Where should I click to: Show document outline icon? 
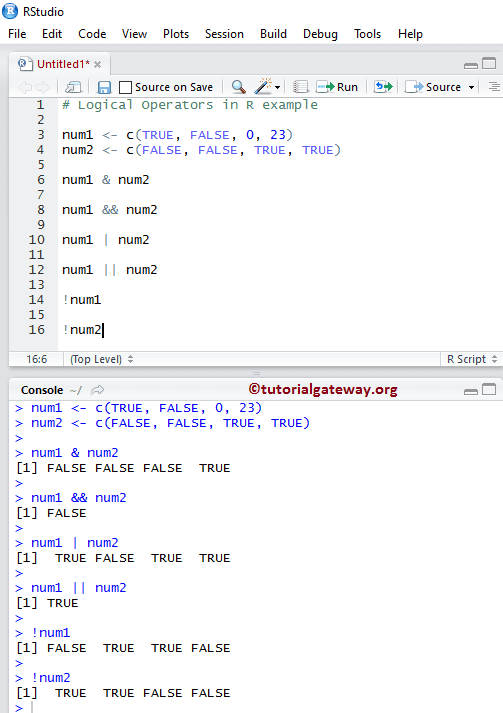pyautogui.click(x=494, y=86)
